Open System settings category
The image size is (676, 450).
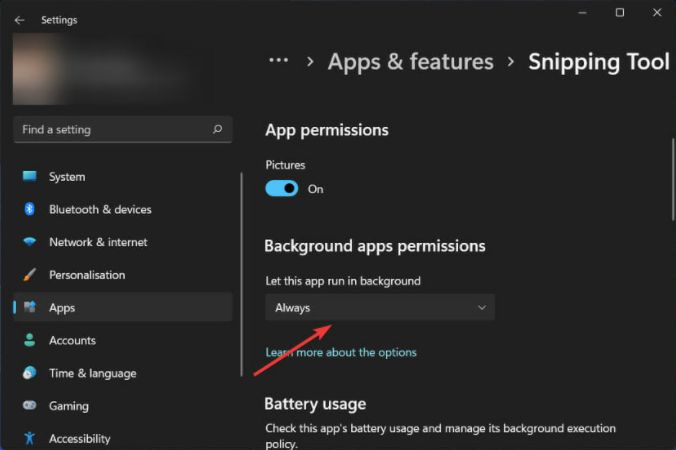[x=123, y=177]
